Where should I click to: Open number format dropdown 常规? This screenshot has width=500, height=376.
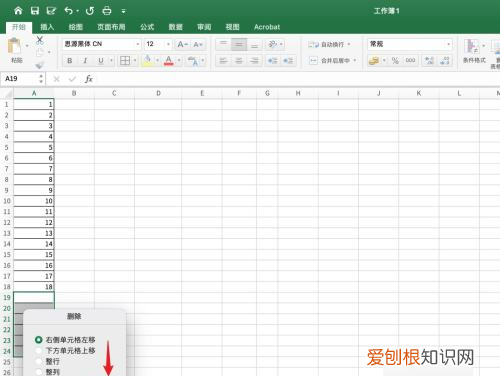pos(449,44)
